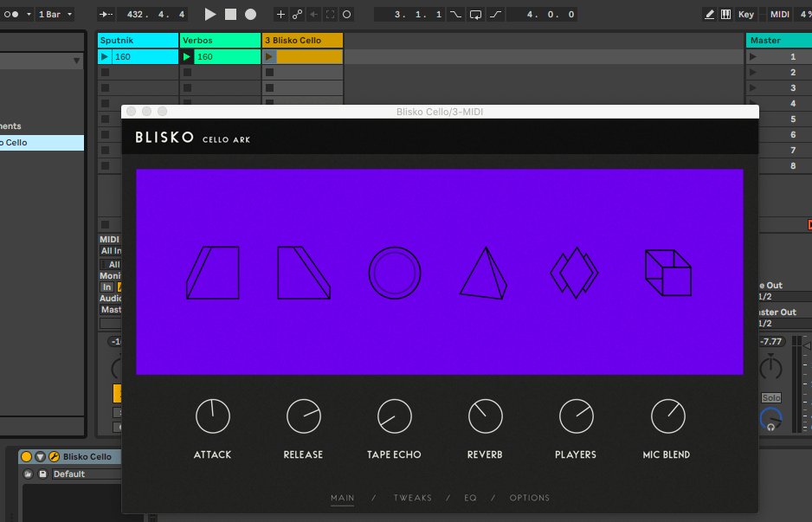Toggle Blisko Cello device activator button

click(x=26, y=457)
